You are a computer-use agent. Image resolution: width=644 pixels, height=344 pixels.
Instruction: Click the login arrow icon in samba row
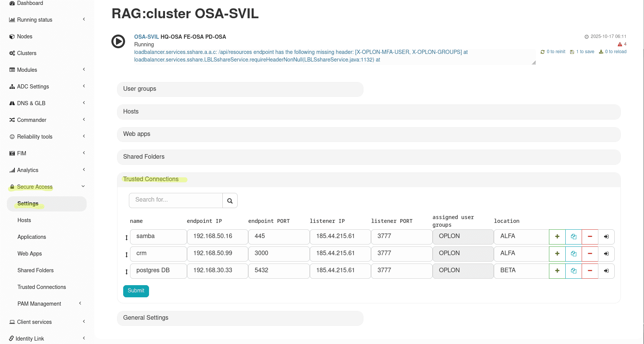click(x=606, y=237)
